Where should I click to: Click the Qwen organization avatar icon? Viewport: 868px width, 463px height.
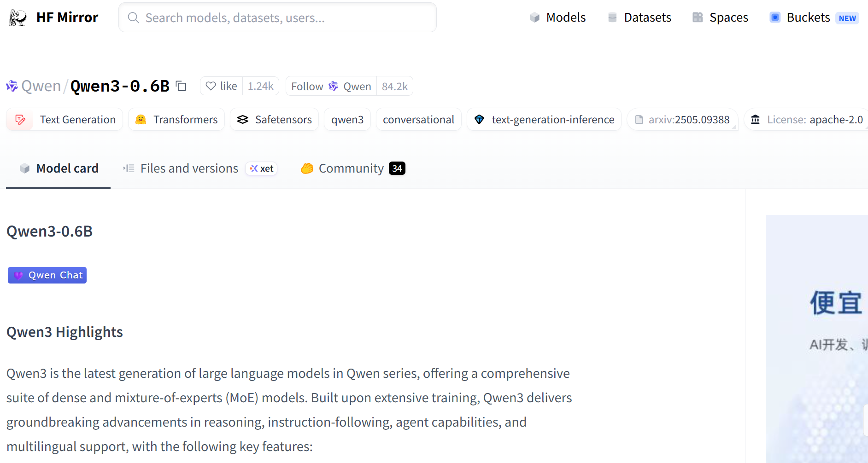tap(12, 86)
